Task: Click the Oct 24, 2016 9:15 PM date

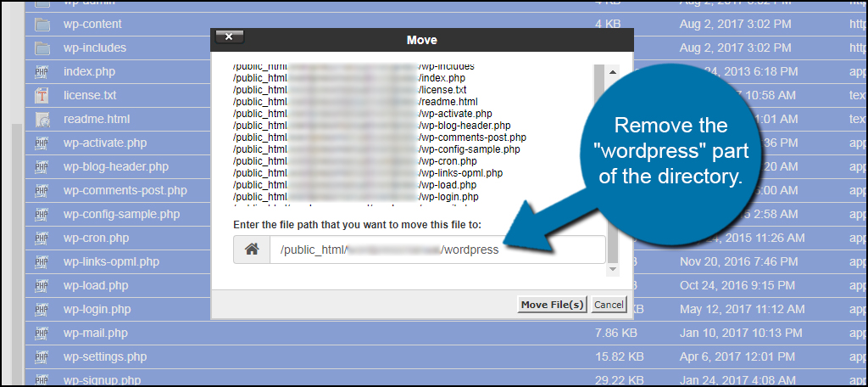Action: (736, 285)
